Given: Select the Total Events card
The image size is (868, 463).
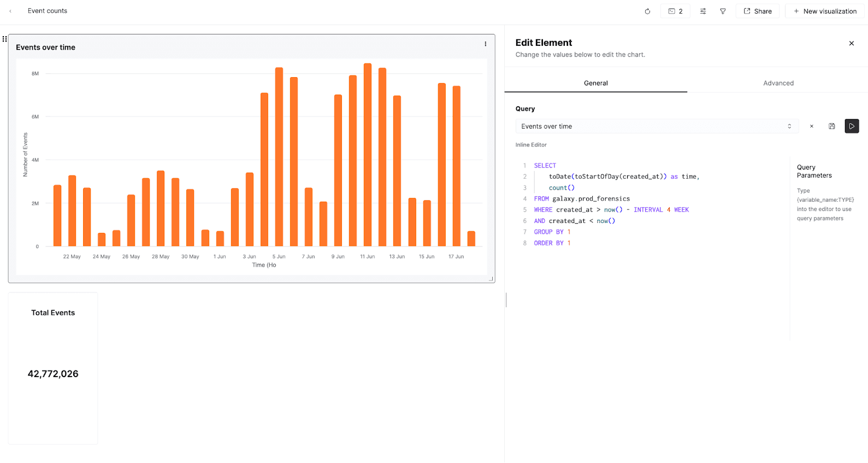Looking at the screenshot, I should (x=53, y=368).
